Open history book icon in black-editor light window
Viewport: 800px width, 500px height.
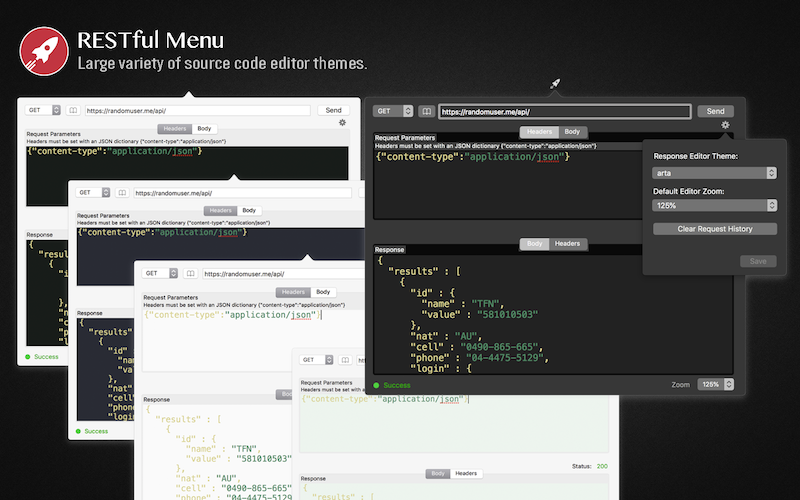[x=73, y=110]
